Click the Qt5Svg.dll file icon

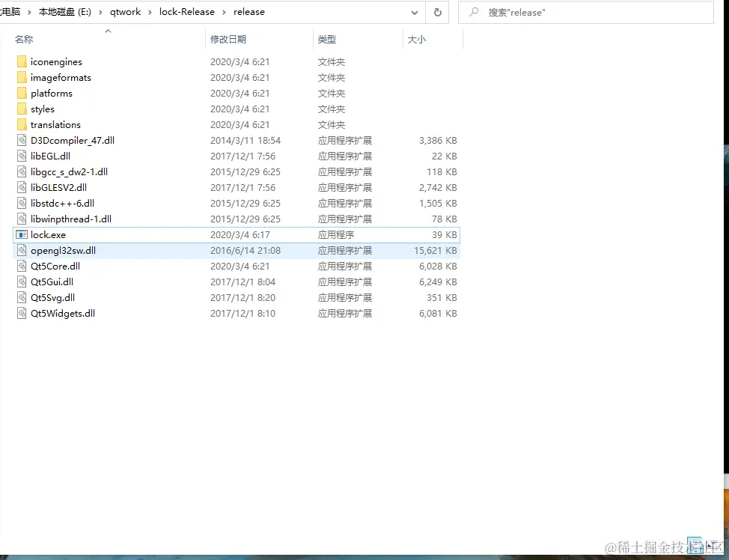point(22,298)
